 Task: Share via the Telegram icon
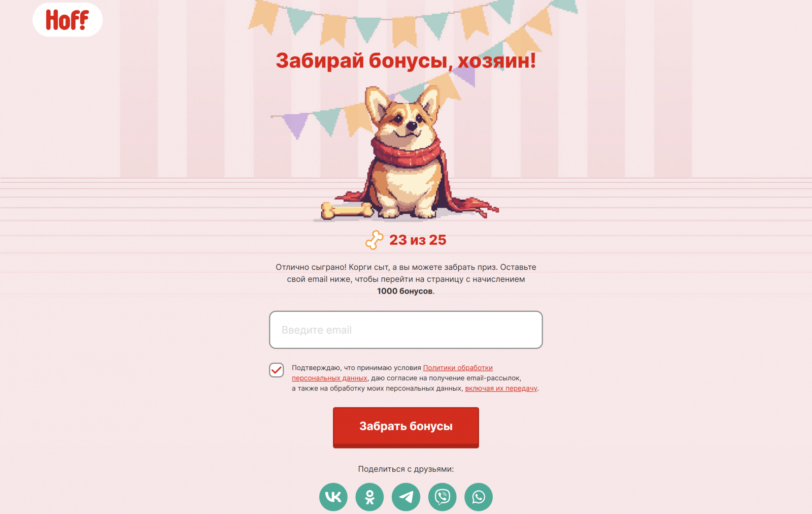(406, 497)
